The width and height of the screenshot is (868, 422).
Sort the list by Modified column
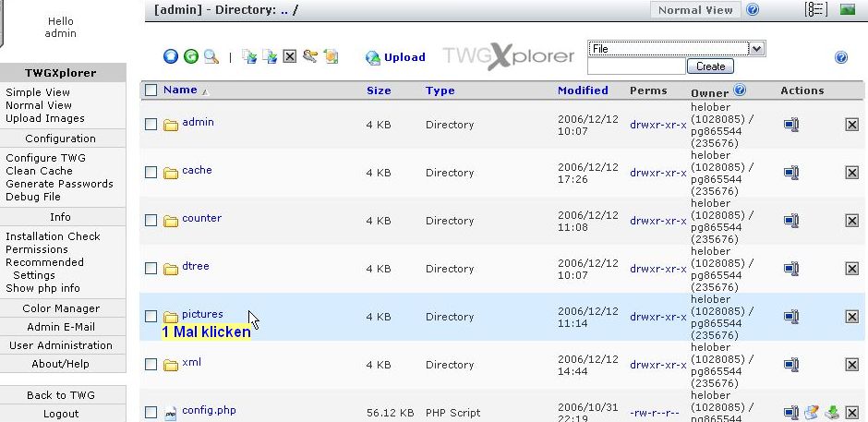[583, 90]
